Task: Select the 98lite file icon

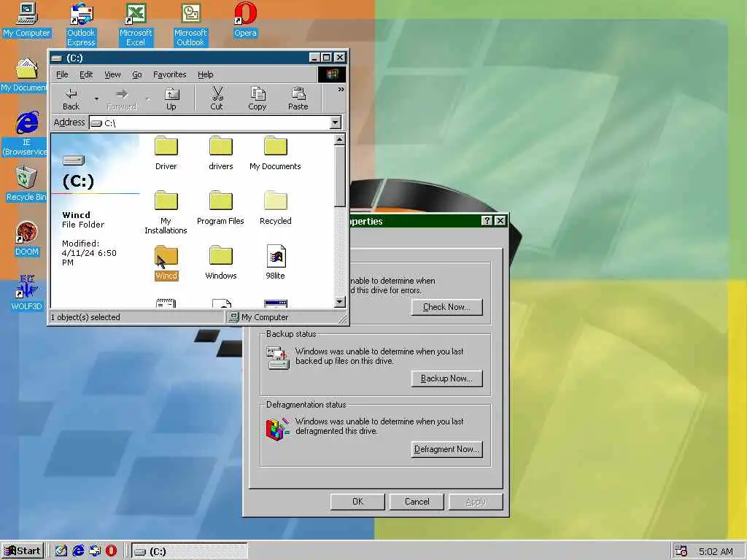Action: click(x=275, y=262)
